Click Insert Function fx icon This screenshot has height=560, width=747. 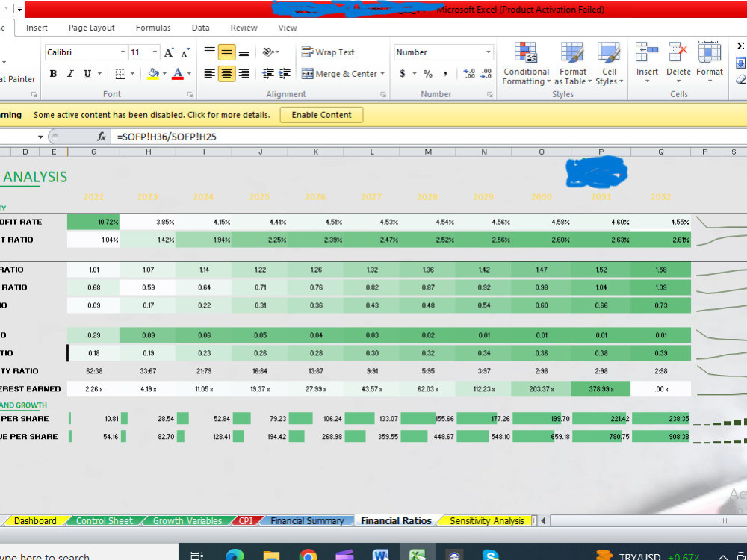102,137
